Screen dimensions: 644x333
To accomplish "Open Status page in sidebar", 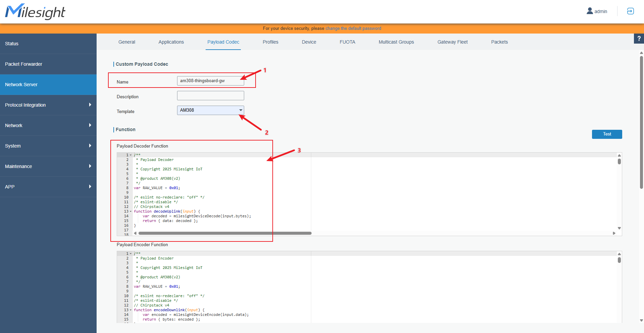I will pyautogui.click(x=48, y=44).
